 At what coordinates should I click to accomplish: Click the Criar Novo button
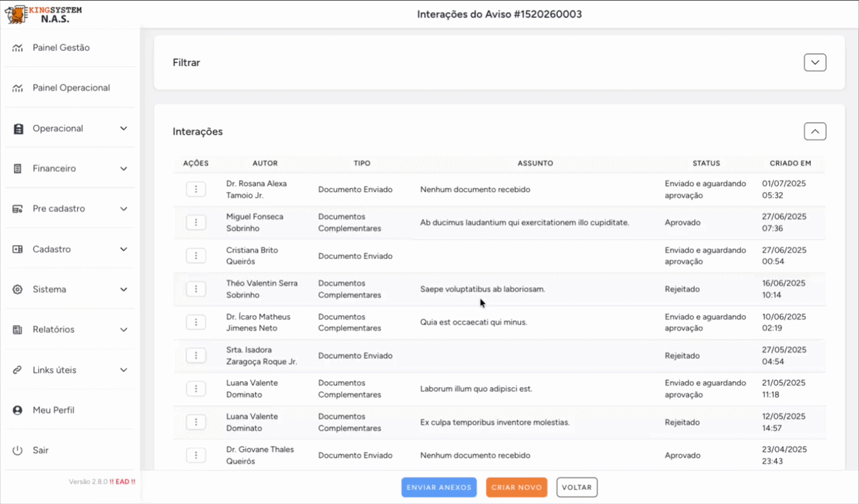pos(516,487)
